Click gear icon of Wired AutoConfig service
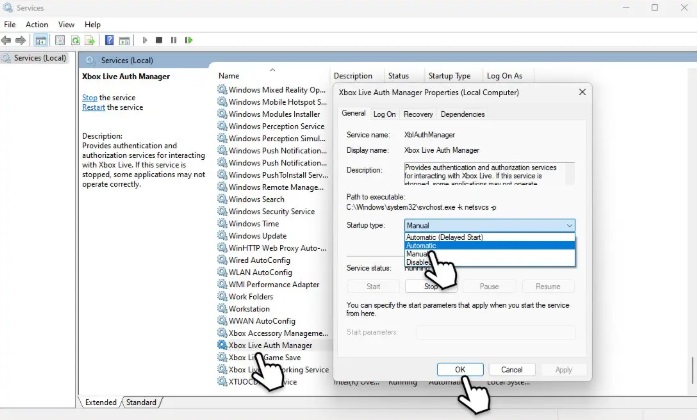Screen dimensions: 697x420 (222, 260)
